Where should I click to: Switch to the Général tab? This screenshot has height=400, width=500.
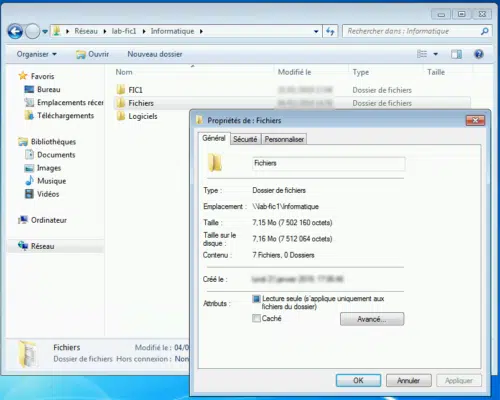point(214,138)
